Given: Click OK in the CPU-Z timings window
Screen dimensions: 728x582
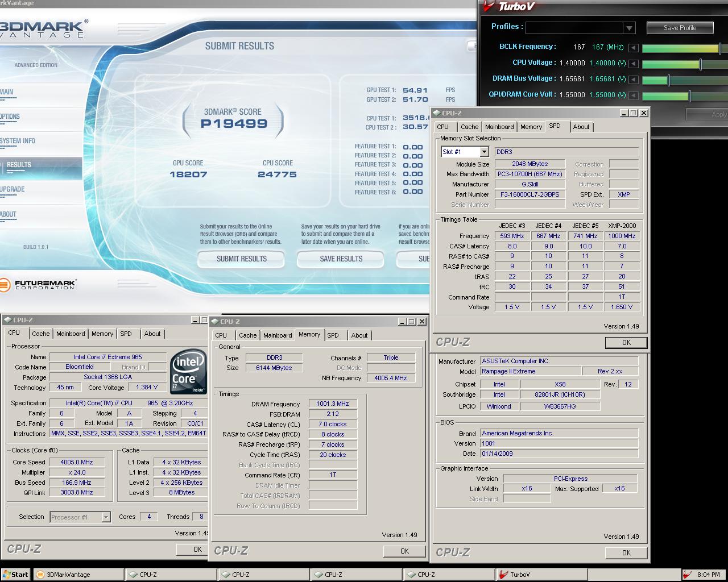Looking at the screenshot, I should click(404, 551).
